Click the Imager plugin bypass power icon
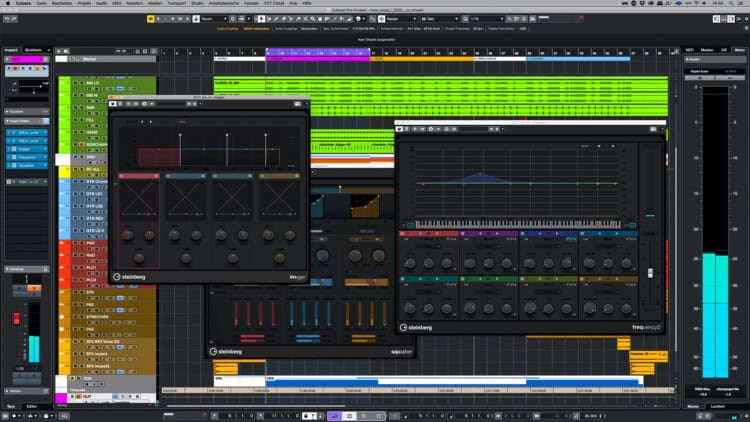 click(113, 103)
